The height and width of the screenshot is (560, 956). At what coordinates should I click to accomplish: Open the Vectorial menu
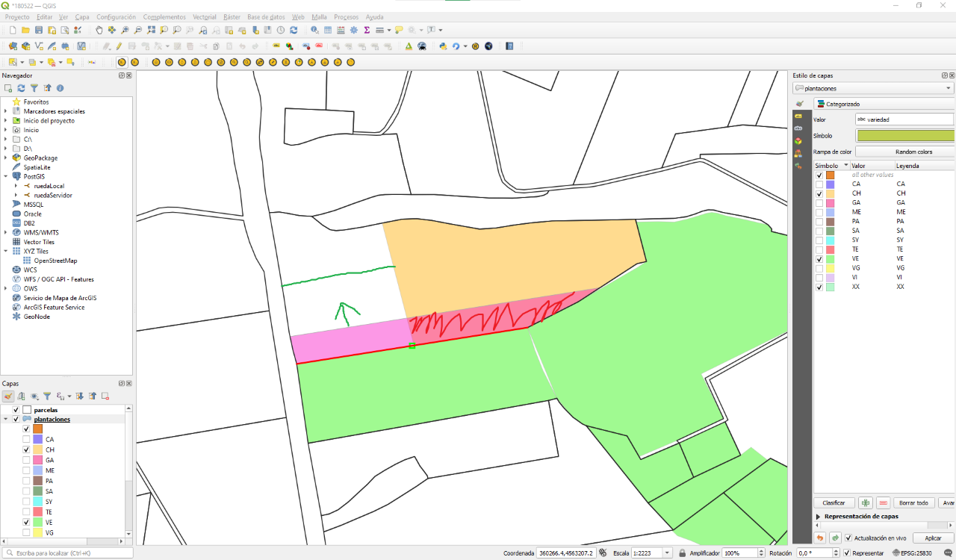click(x=205, y=16)
